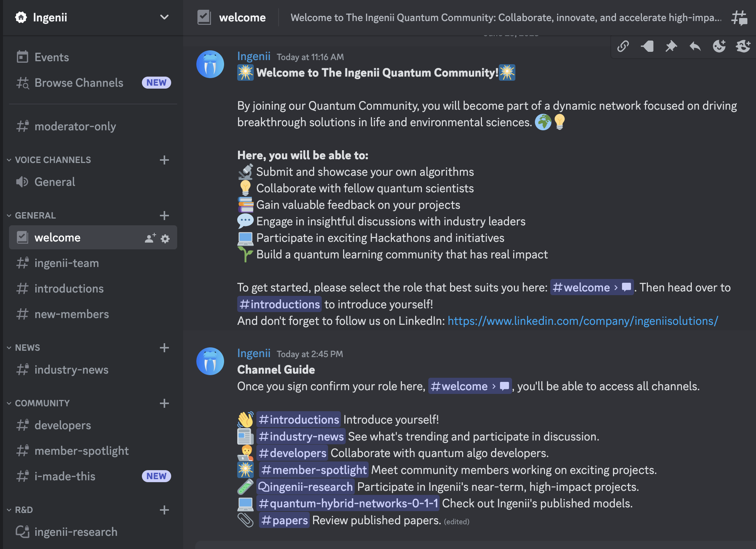Join the General voice channel
756x549 pixels.
tap(55, 182)
